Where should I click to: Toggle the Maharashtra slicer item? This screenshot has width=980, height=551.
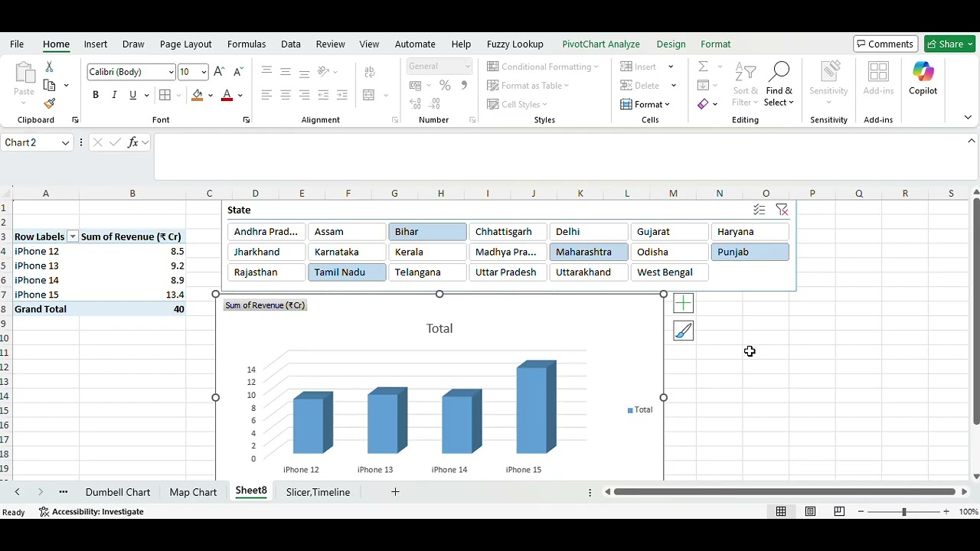point(589,252)
